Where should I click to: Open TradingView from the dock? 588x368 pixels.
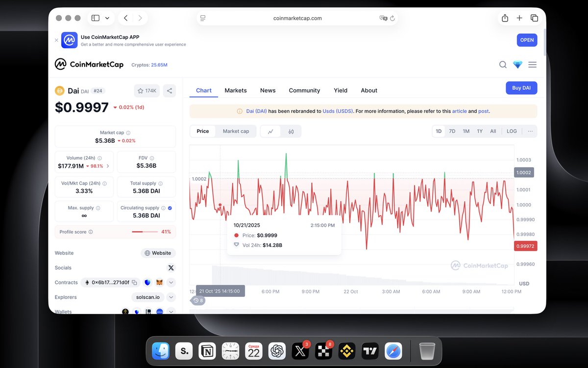[370, 351]
